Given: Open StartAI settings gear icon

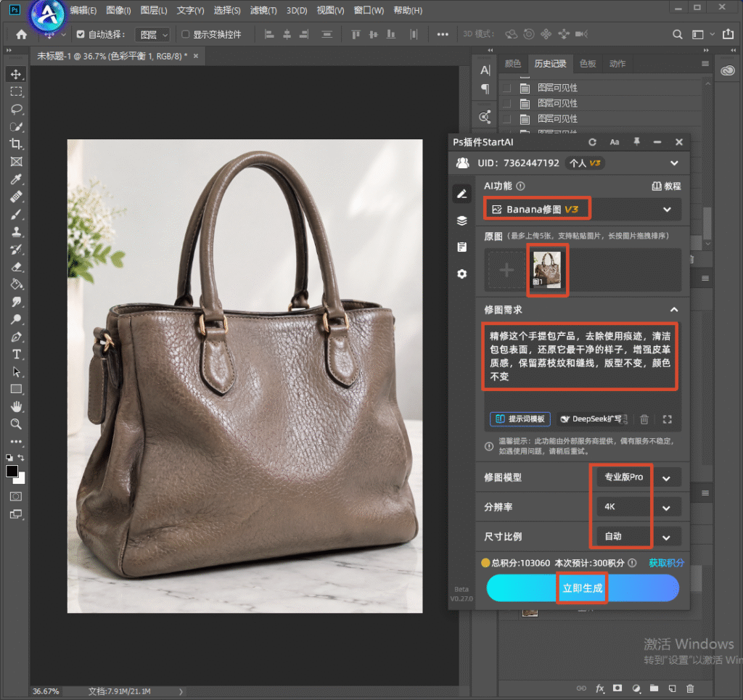Looking at the screenshot, I should 462,273.
